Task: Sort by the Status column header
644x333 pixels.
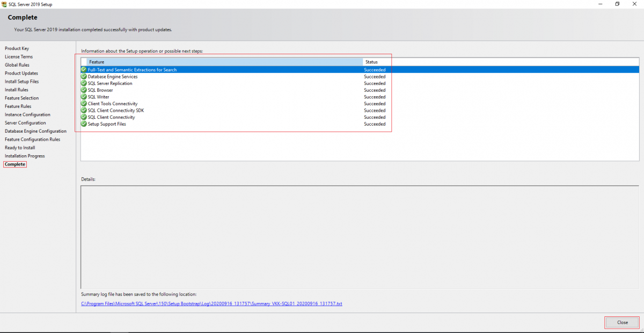Action: point(501,62)
